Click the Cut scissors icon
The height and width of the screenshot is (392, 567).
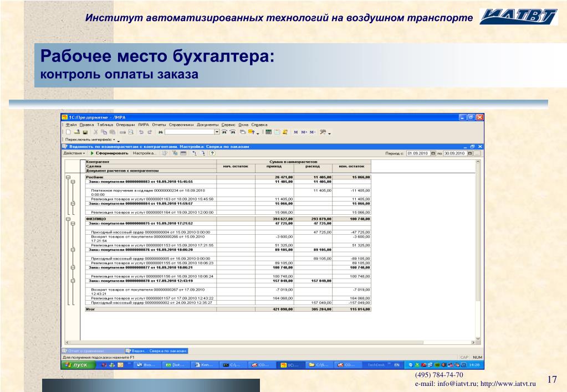(x=95, y=132)
